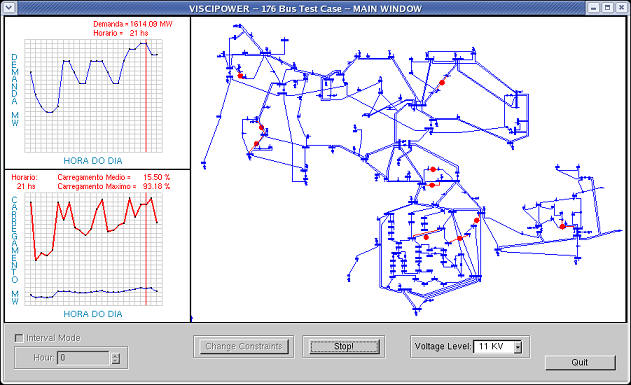The image size is (631, 385).
Task: Enable the Interval Mode checkbox
Action: (x=19, y=338)
